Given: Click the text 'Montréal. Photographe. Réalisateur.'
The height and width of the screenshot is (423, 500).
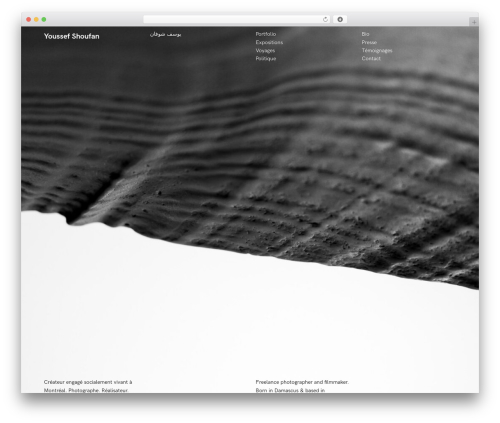Looking at the screenshot, I should coord(86,390).
